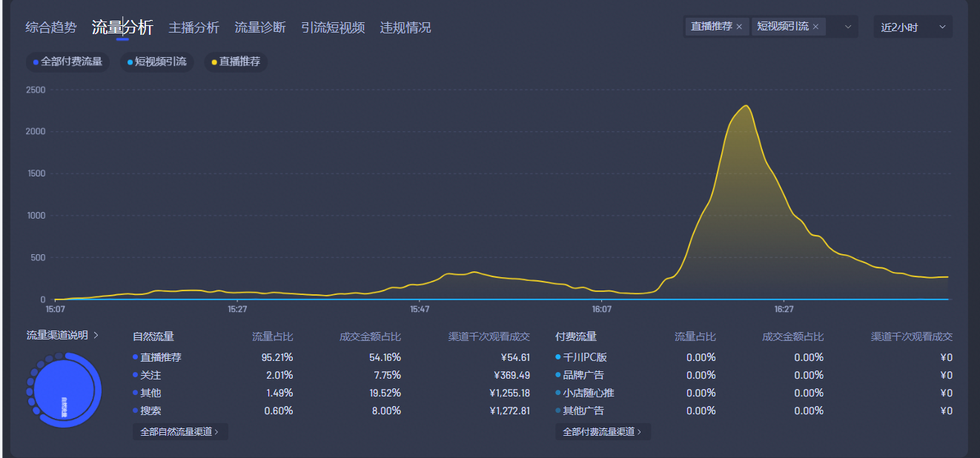Expand 全部自然流量渠道 list

click(x=179, y=431)
